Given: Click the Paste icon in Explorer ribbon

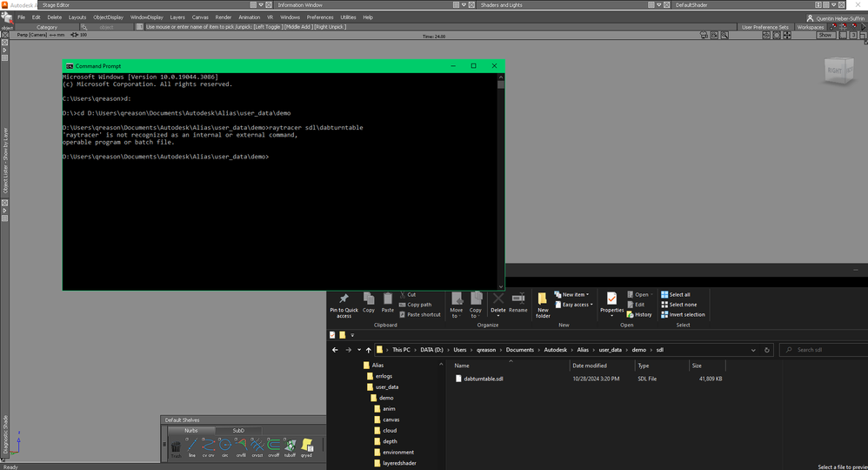Looking at the screenshot, I should [388, 303].
